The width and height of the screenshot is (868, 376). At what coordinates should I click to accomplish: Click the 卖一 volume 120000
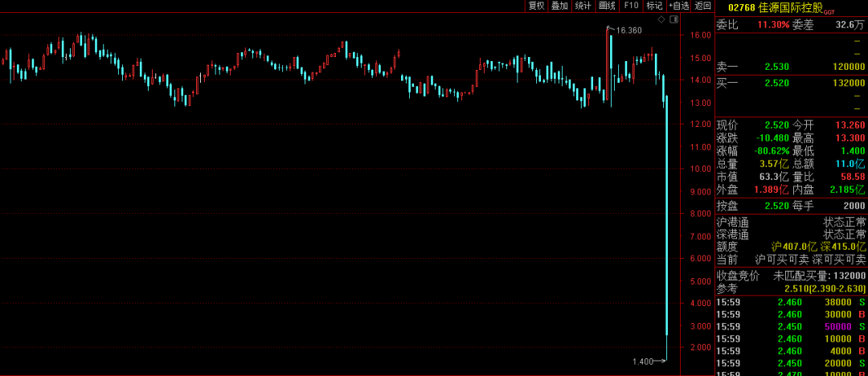(x=849, y=67)
